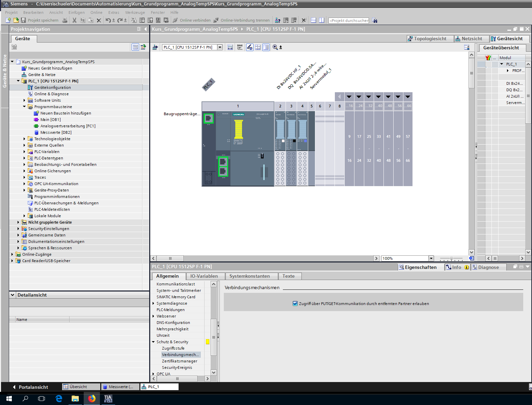This screenshot has width=532, height=405.
Task: Expand the Technologieobjekte tree node
Action: pyautogui.click(x=24, y=139)
